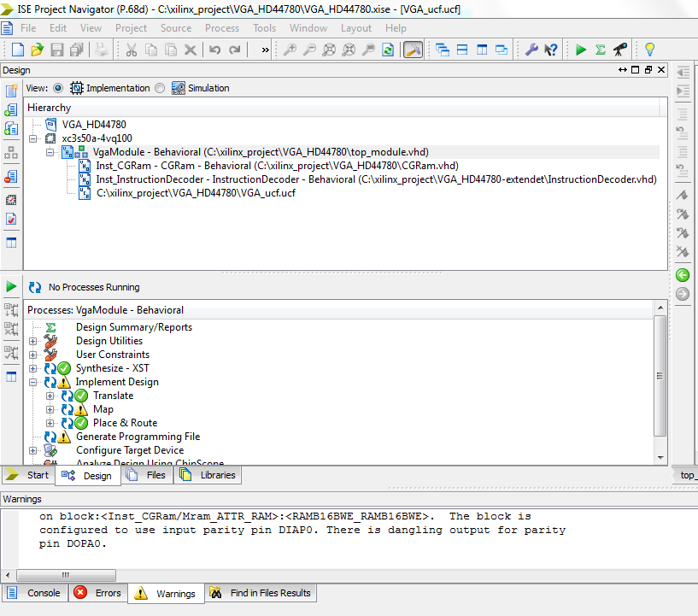Toggle the highlighted wrench panel button
The image size is (698, 616).
tap(413, 50)
